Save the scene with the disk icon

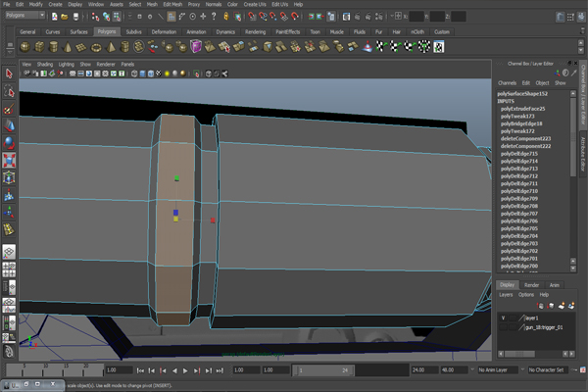75,16
